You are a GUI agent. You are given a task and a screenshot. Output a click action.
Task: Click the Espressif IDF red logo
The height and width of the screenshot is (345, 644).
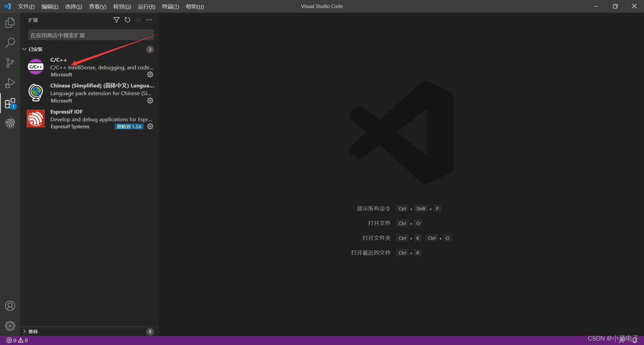point(36,119)
